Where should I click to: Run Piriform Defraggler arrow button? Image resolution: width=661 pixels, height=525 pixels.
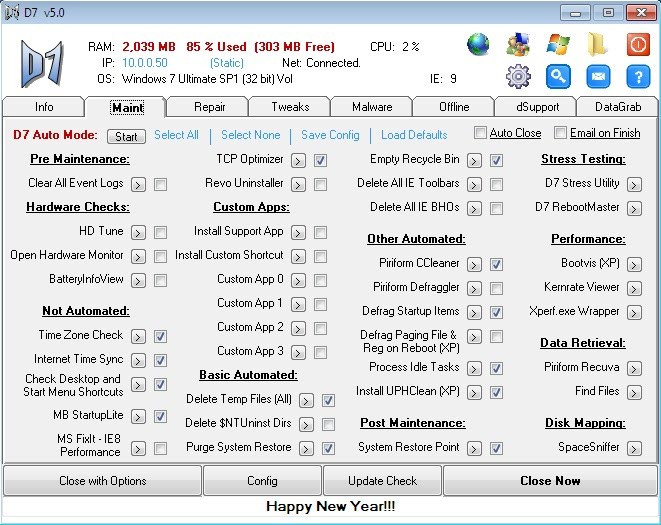(474, 288)
